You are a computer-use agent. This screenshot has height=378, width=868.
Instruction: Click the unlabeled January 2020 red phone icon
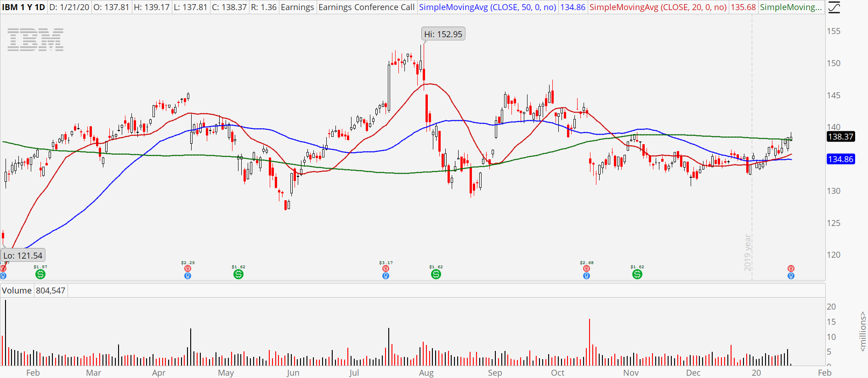coord(791,268)
